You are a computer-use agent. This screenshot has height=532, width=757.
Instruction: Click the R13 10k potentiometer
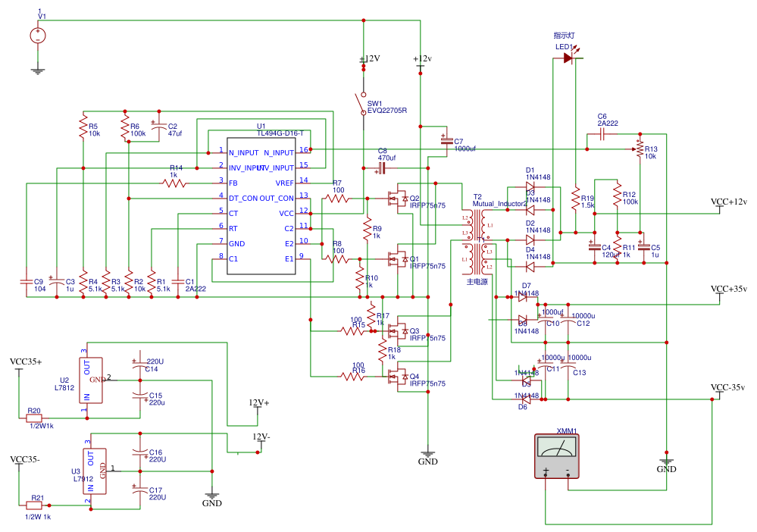pos(640,149)
